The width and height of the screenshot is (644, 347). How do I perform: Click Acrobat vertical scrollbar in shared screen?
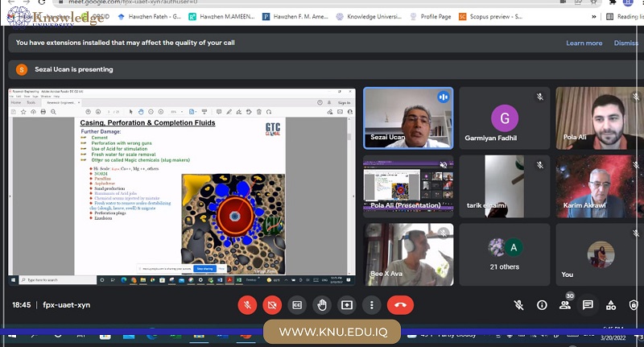(349, 195)
